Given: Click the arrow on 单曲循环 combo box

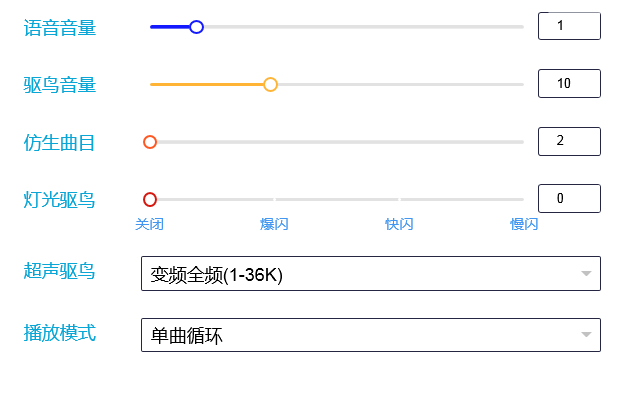Looking at the screenshot, I should [x=586, y=335].
